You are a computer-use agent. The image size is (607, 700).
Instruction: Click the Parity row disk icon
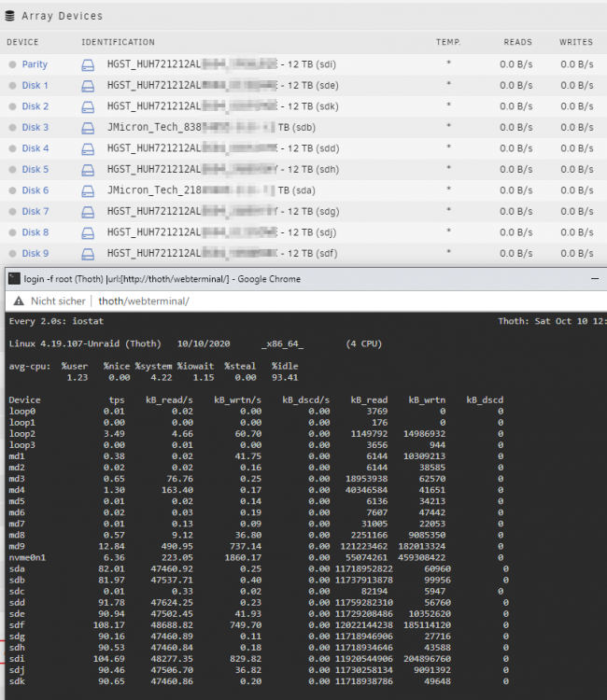88,64
